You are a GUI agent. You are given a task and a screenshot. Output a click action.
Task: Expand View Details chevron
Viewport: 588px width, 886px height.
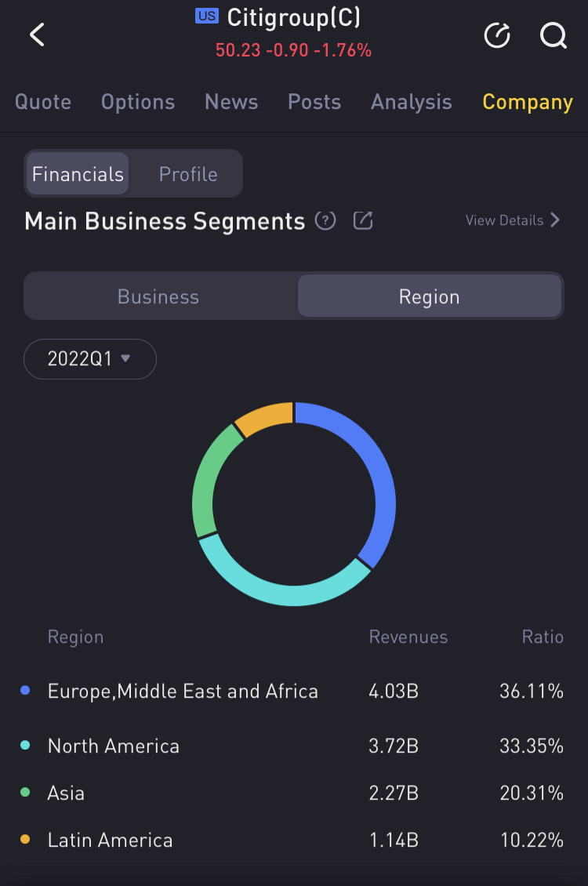click(x=555, y=220)
